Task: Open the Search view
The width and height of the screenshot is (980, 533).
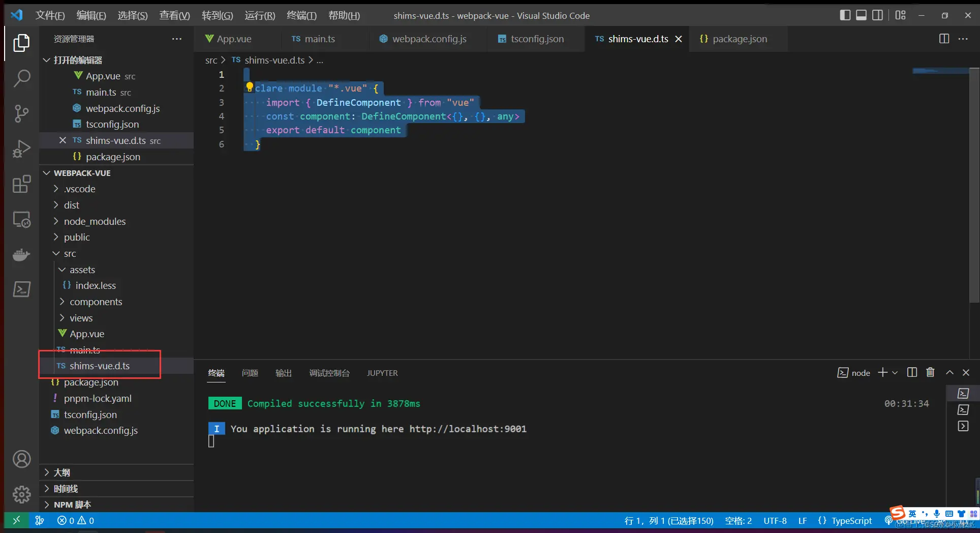Action: click(x=21, y=78)
